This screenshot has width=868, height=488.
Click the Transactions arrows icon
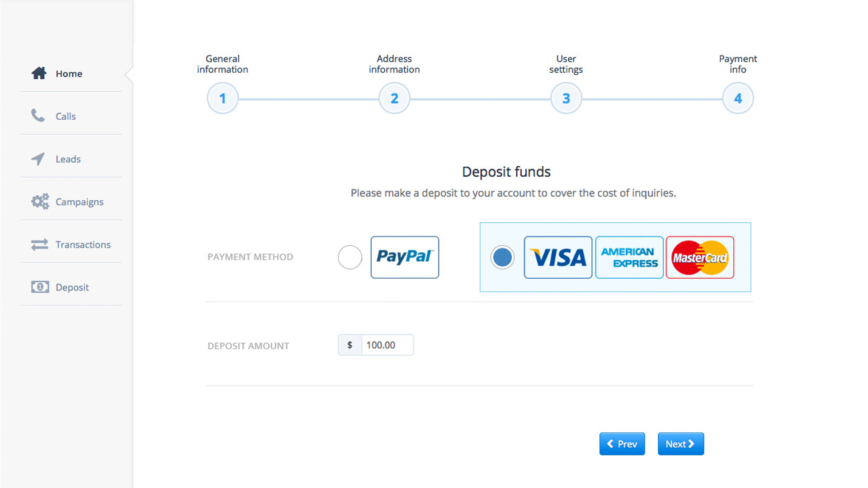(x=40, y=244)
